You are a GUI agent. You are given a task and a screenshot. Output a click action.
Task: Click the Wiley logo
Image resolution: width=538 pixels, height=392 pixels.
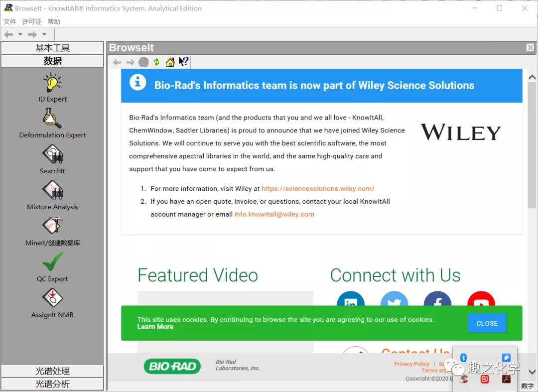(x=461, y=132)
